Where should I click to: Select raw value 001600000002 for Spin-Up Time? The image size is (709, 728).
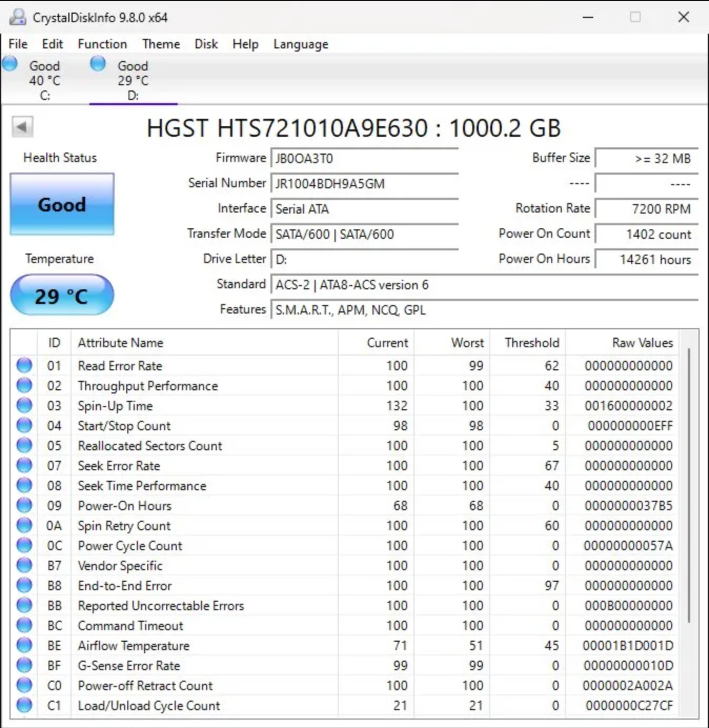pyautogui.click(x=629, y=406)
